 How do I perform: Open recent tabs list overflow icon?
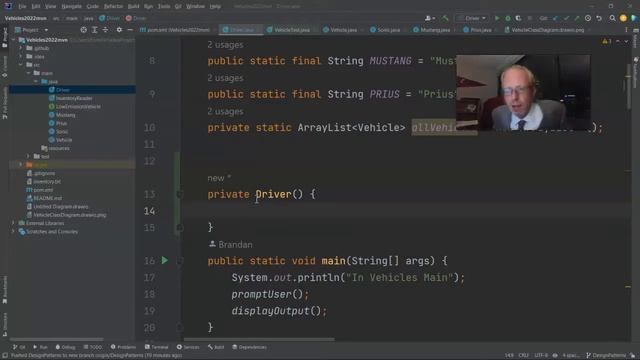pos(626,30)
